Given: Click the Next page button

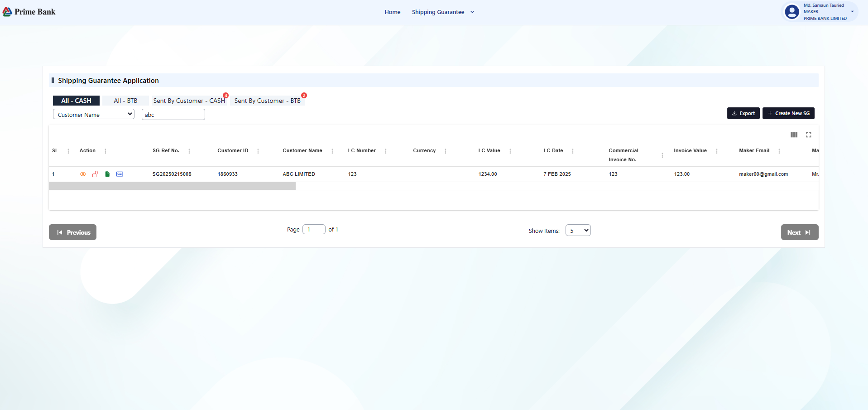Looking at the screenshot, I should coord(800,232).
